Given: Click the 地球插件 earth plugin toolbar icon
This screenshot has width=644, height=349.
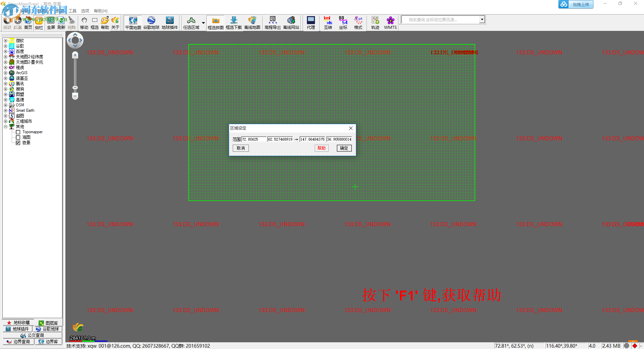Looking at the screenshot, I should 170,23.
